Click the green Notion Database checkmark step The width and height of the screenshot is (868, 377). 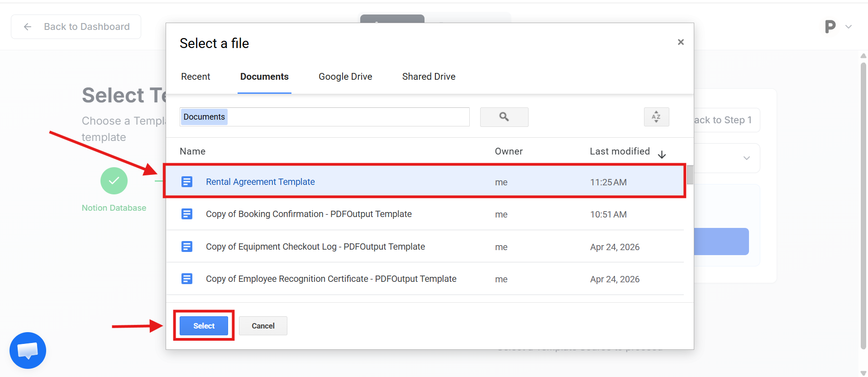click(x=114, y=181)
